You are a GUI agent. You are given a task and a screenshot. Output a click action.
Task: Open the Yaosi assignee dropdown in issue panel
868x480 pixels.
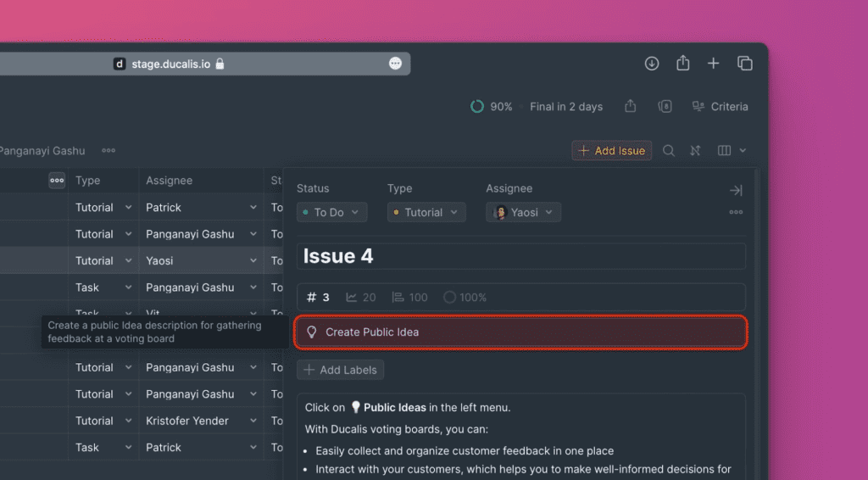coord(523,212)
